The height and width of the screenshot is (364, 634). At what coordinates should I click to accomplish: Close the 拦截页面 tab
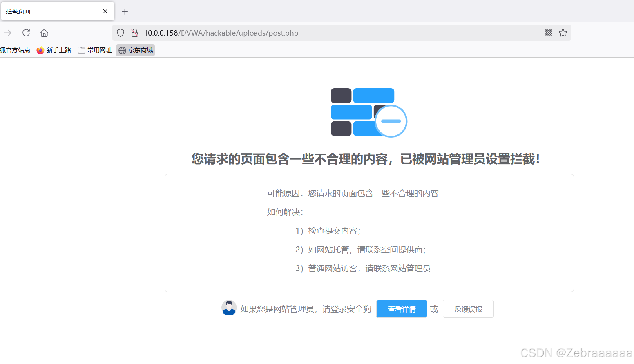pos(105,11)
